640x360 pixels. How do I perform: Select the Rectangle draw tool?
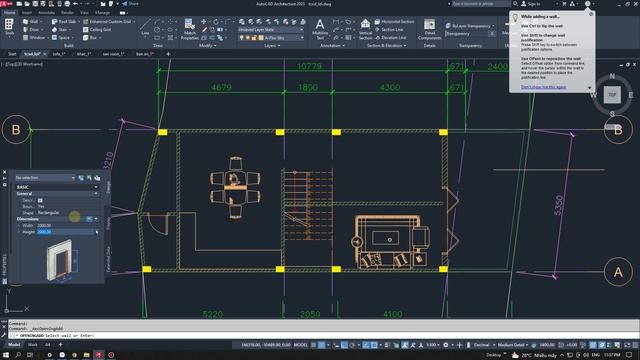(157, 38)
